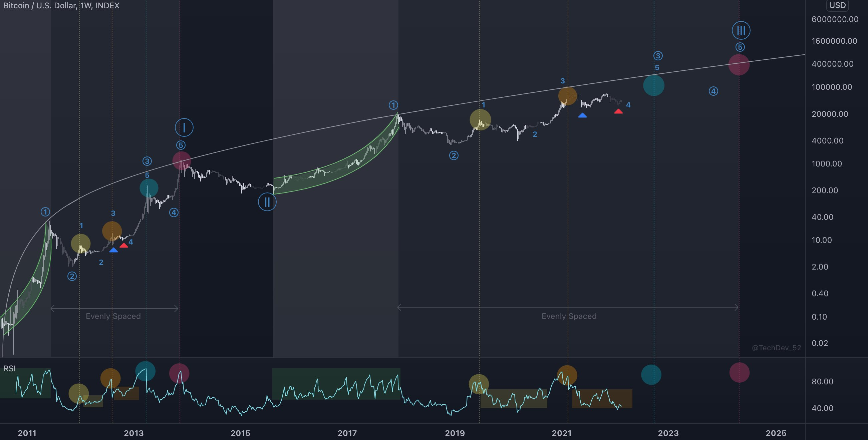Image resolution: width=868 pixels, height=440 pixels.
Task: Click circled 4 label near 2024
Action: coord(713,91)
